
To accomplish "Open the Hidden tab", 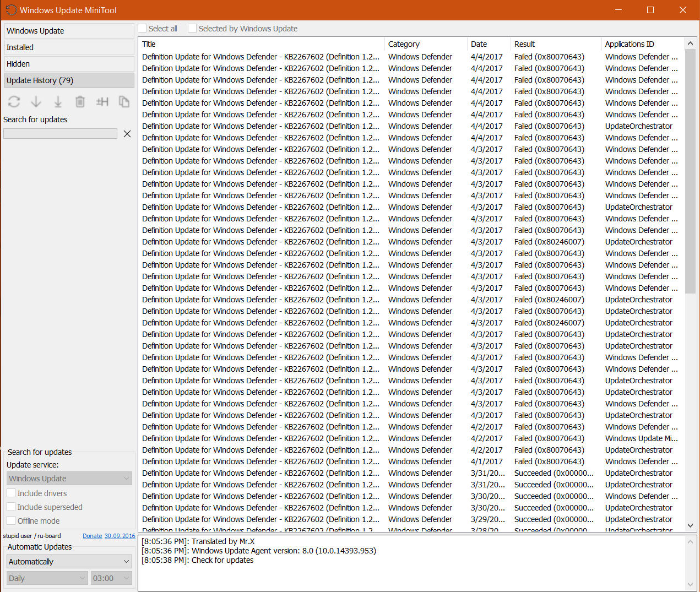I will coord(69,64).
